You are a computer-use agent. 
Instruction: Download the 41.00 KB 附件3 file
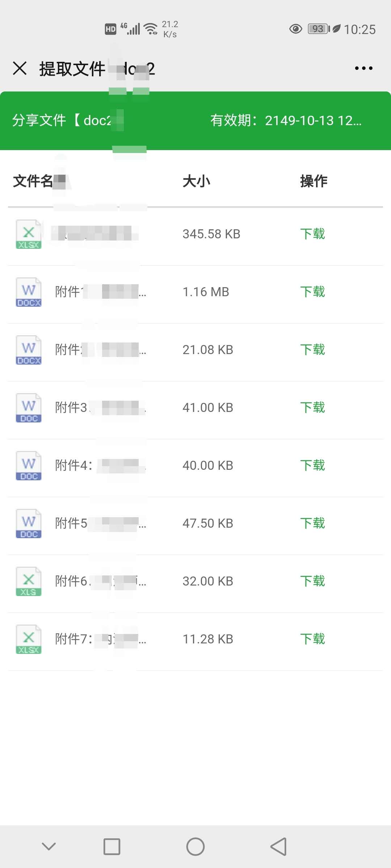313,408
